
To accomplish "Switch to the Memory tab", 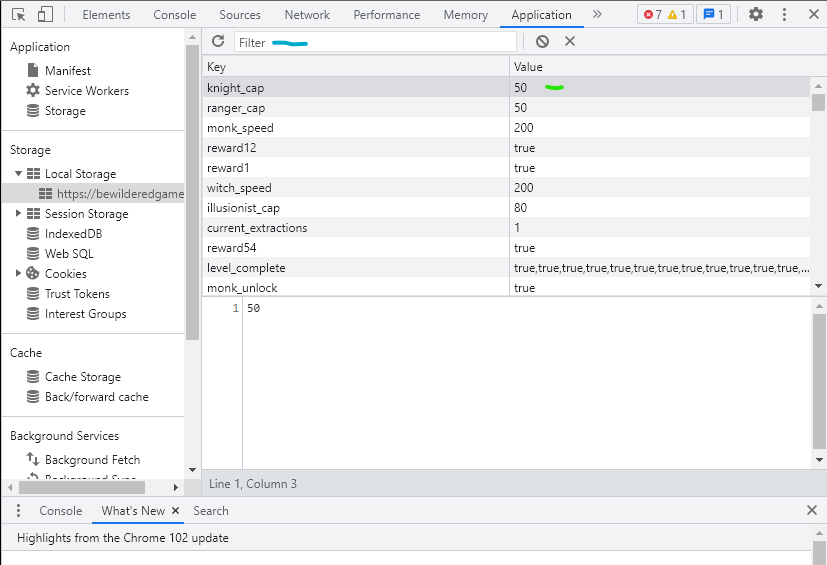I will pyautogui.click(x=466, y=15).
